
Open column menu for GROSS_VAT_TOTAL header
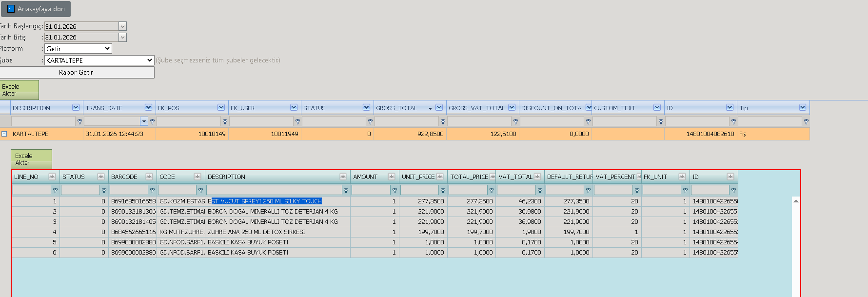[x=512, y=107]
